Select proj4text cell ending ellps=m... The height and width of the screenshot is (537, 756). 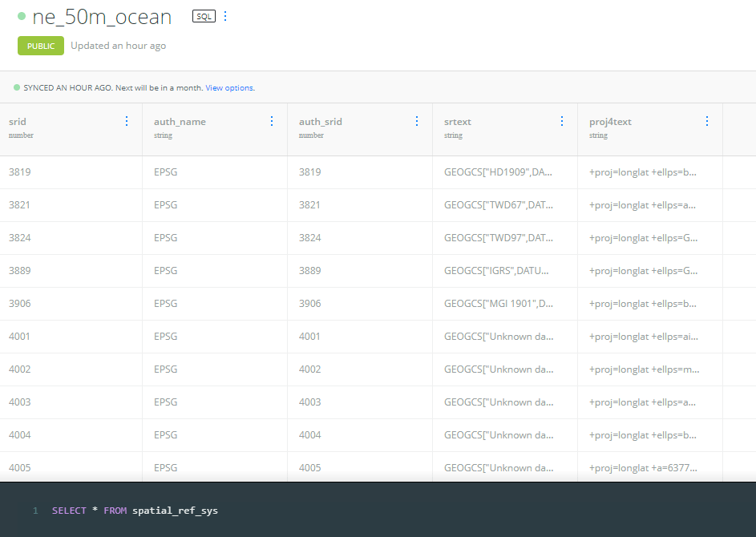pyautogui.click(x=650, y=369)
